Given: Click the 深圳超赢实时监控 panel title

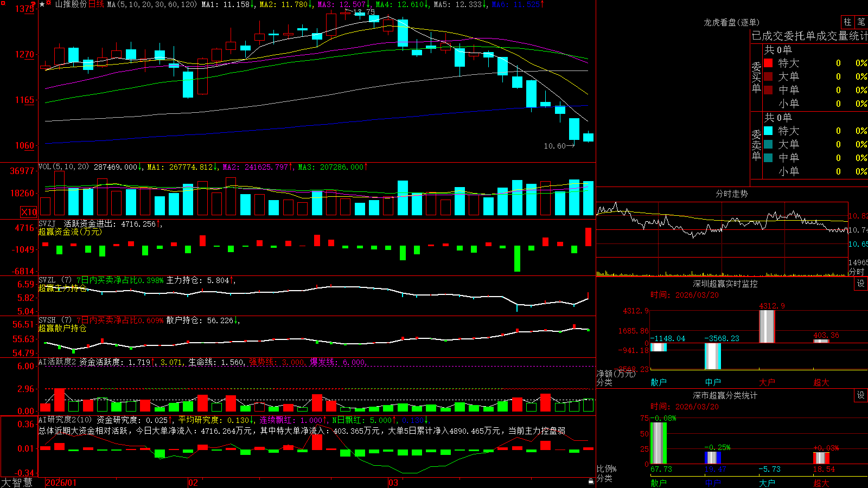Looking at the screenshot, I should [x=725, y=284].
